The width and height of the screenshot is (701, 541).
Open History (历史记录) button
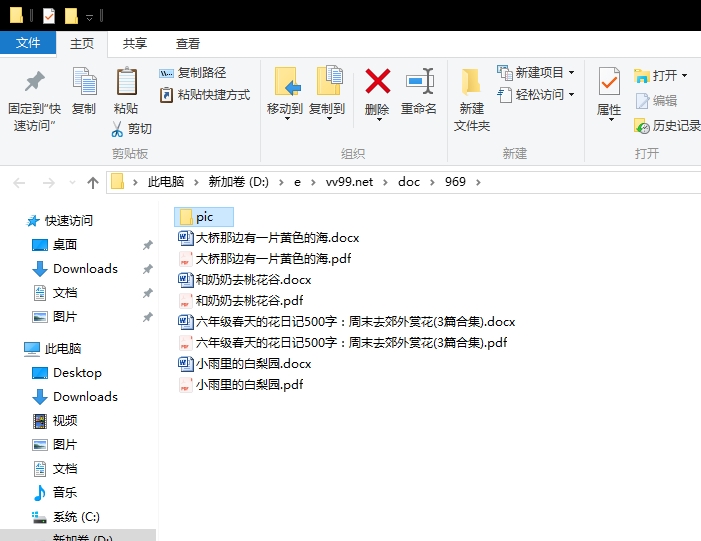(667, 126)
